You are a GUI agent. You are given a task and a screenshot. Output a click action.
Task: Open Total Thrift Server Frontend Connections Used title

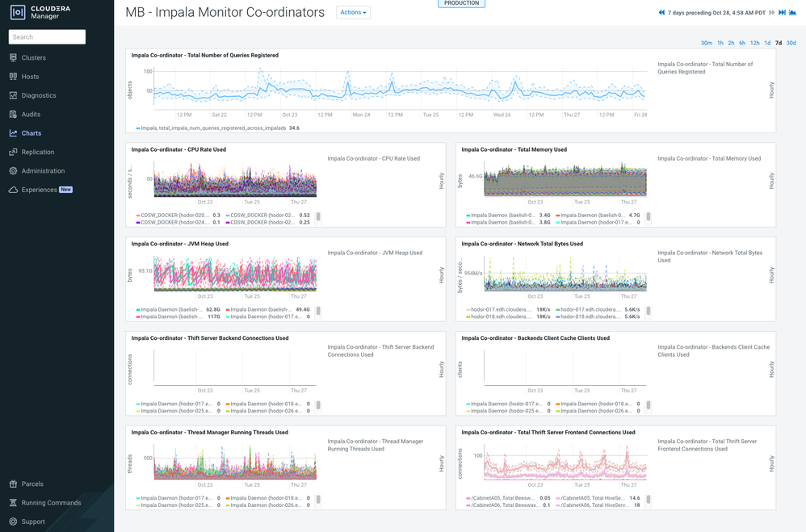click(548, 433)
